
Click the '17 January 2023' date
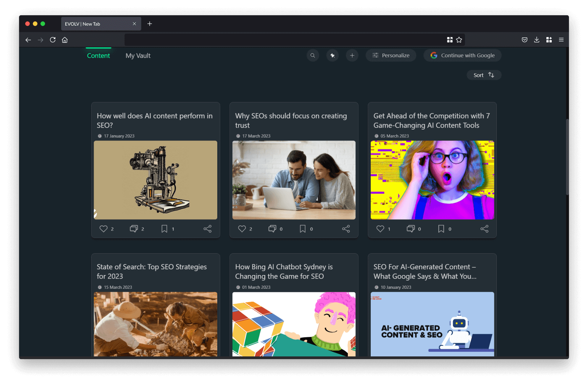coord(119,136)
